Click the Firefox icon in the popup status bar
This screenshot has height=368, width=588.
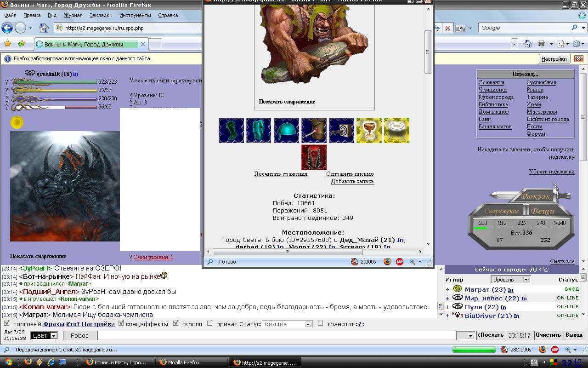pyautogui.click(x=387, y=262)
